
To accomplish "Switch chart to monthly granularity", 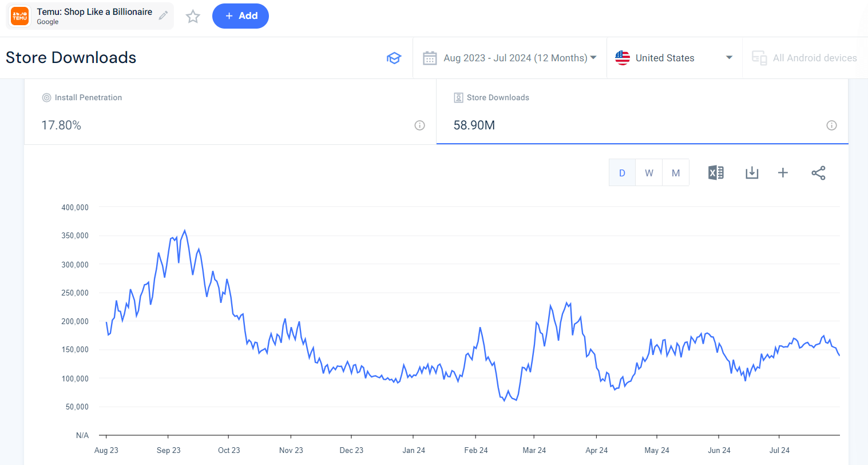I will [x=676, y=173].
